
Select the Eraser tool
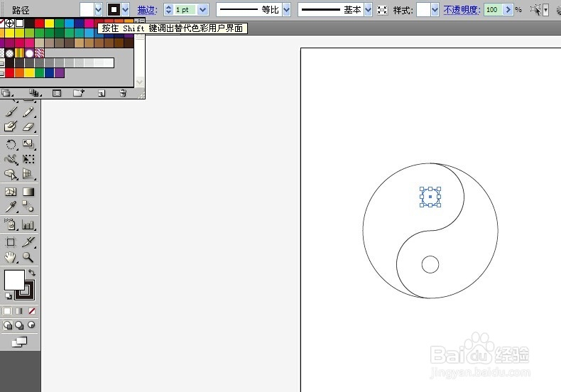click(x=28, y=126)
